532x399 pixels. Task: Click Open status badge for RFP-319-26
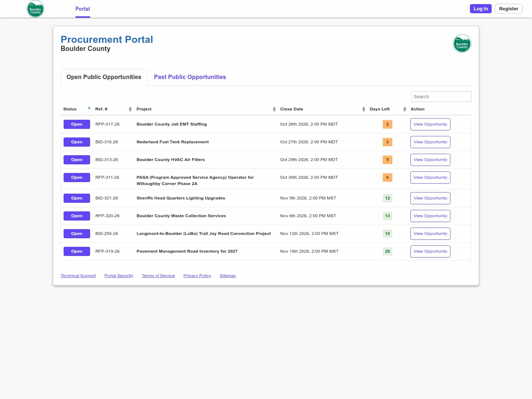(77, 251)
